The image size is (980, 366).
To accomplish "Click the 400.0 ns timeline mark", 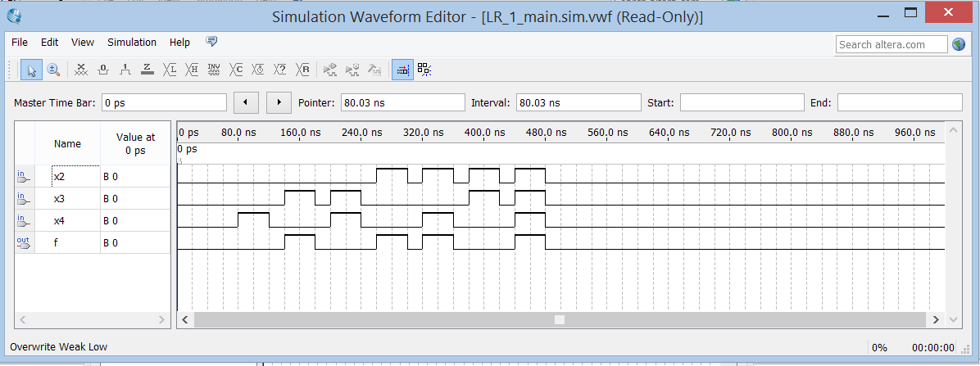I will point(485,133).
